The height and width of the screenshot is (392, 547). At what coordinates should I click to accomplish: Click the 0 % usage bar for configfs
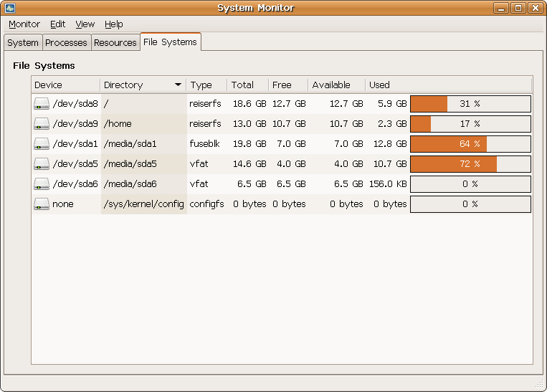(470, 204)
